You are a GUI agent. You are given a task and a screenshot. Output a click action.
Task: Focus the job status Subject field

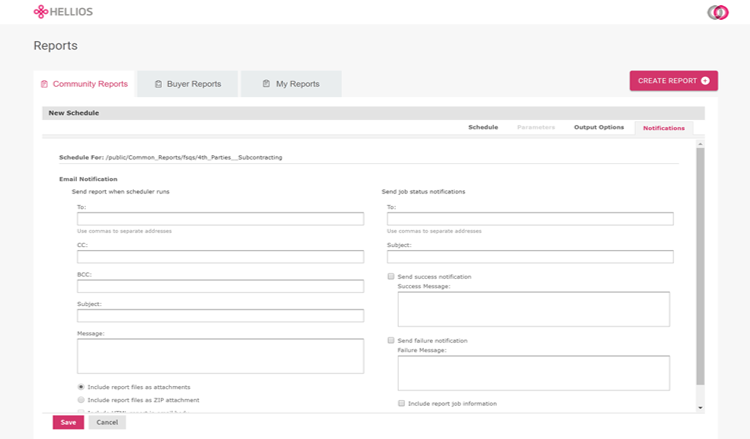point(530,257)
